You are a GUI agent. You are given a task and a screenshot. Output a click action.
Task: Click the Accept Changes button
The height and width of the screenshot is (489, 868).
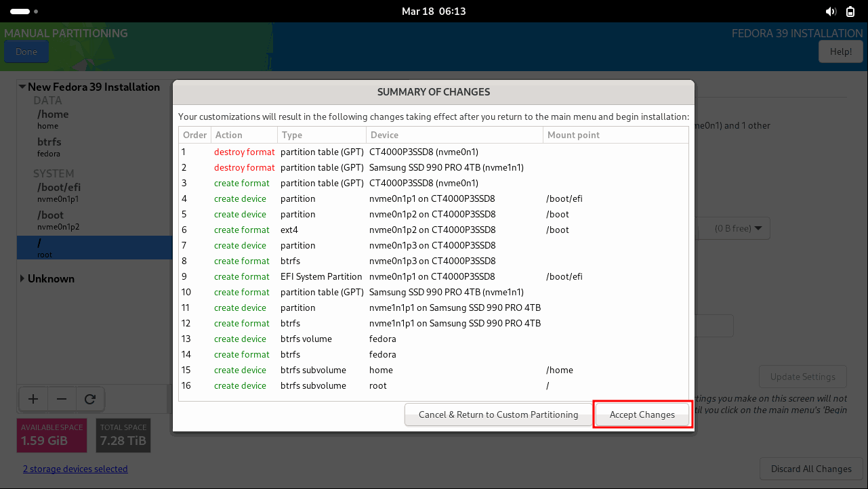[x=642, y=414]
